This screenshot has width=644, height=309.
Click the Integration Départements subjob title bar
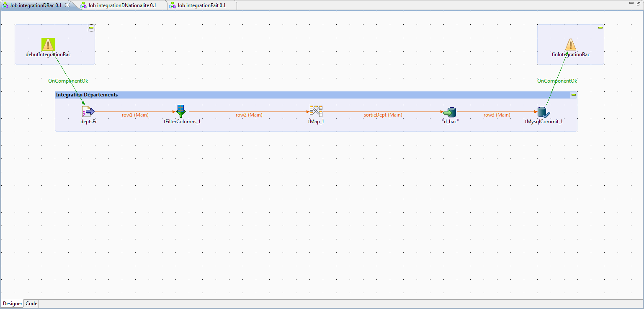click(x=293, y=95)
